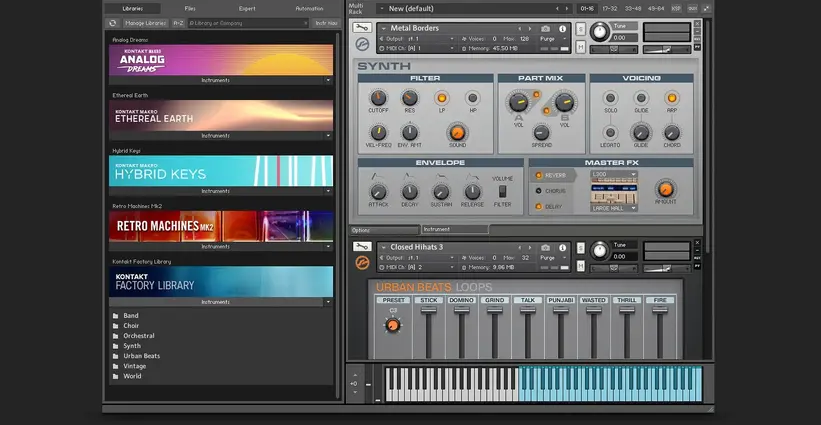821x425 pixels.
Task: Clear the library search field
Action: click(306, 23)
